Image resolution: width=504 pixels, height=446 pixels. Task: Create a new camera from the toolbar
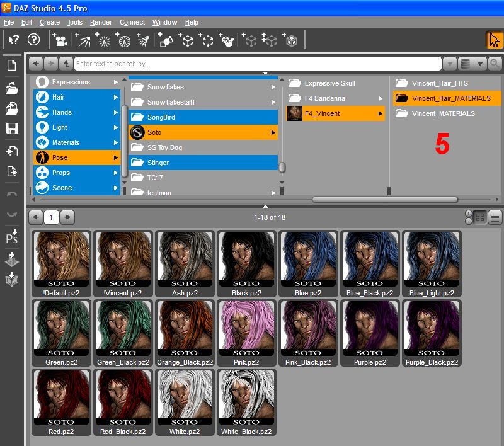(60, 40)
